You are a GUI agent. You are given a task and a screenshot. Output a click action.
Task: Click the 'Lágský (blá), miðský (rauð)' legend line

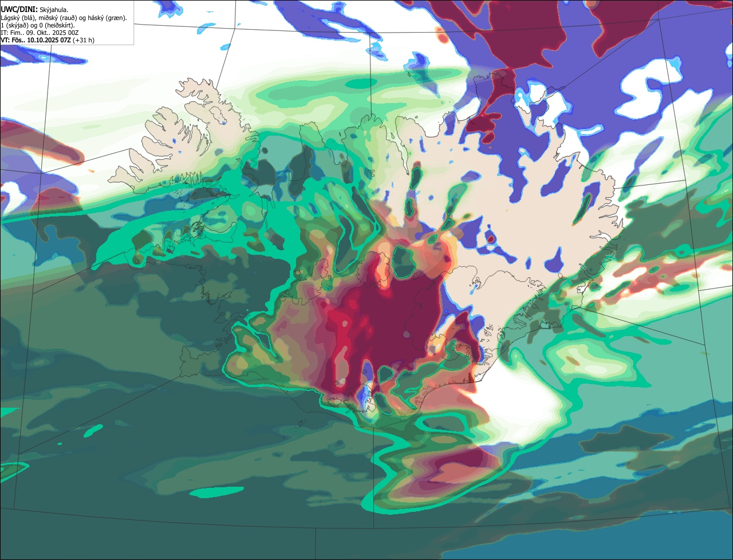pos(64,18)
